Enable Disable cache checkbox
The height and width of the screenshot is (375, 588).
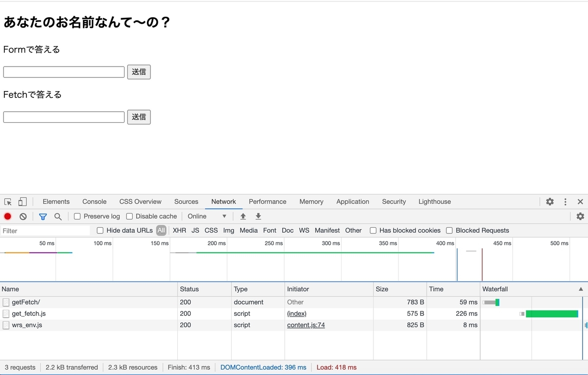(129, 216)
